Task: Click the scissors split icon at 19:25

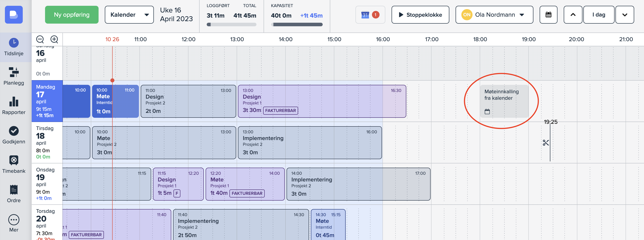Action: [x=546, y=143]
